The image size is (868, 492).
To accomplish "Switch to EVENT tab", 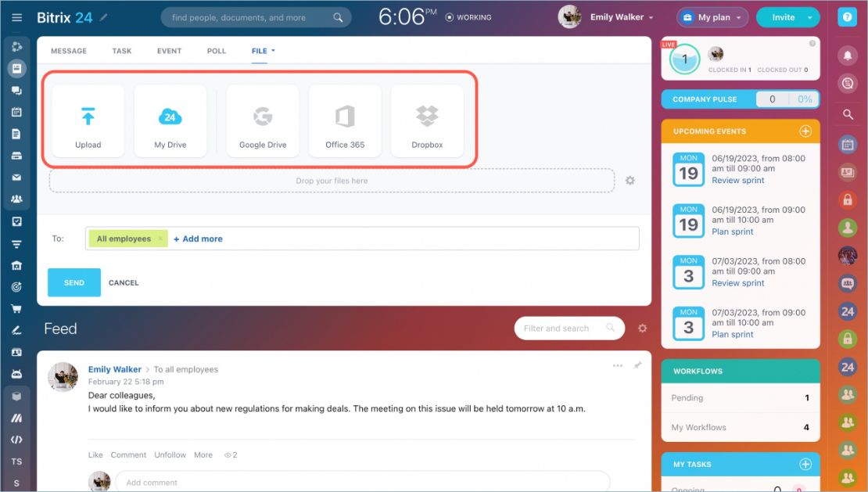I will pos(169,51).
